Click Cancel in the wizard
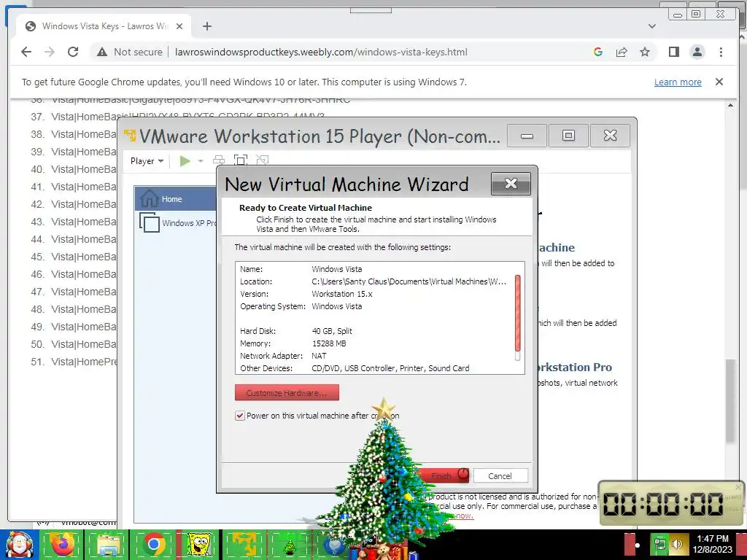 (500, 475)
